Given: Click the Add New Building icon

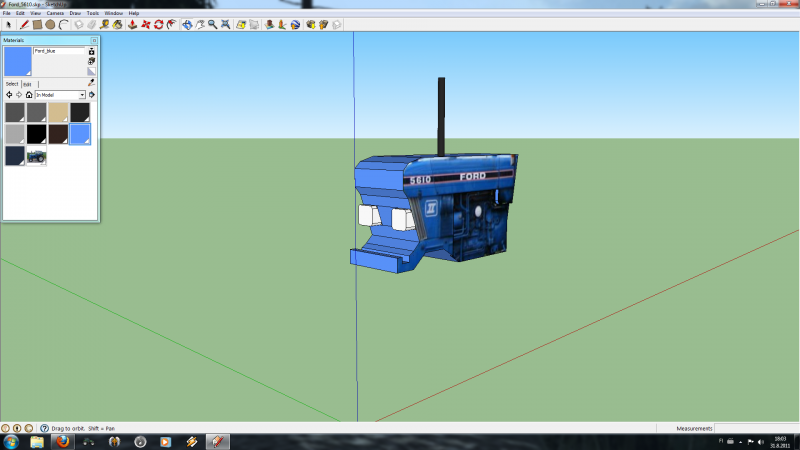Looking at the screenshot, I should pos(269,24).
